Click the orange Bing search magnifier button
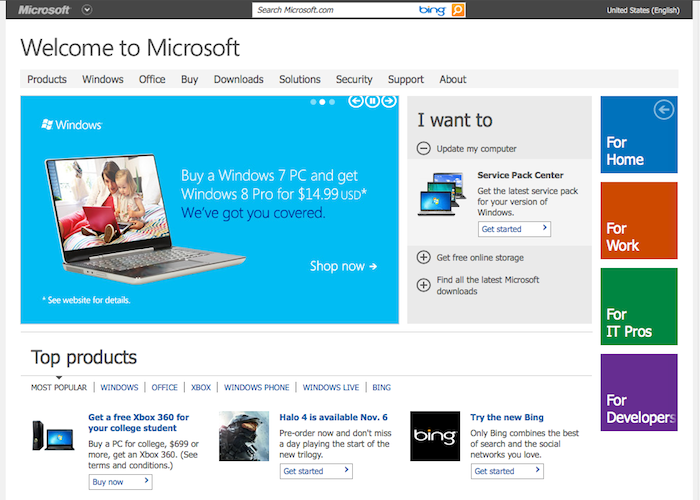This screenshot has height=500, width=700. click(x=458, y=10)
